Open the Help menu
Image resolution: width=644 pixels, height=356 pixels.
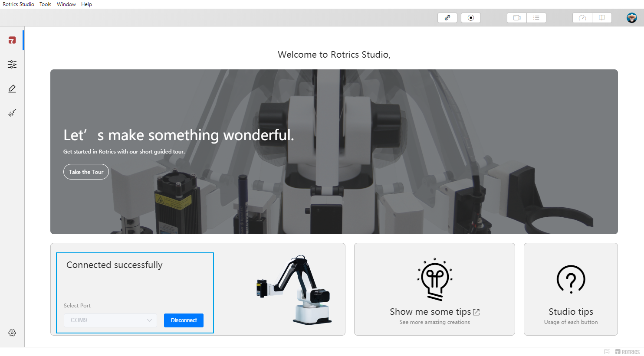[x=86, y=4]
